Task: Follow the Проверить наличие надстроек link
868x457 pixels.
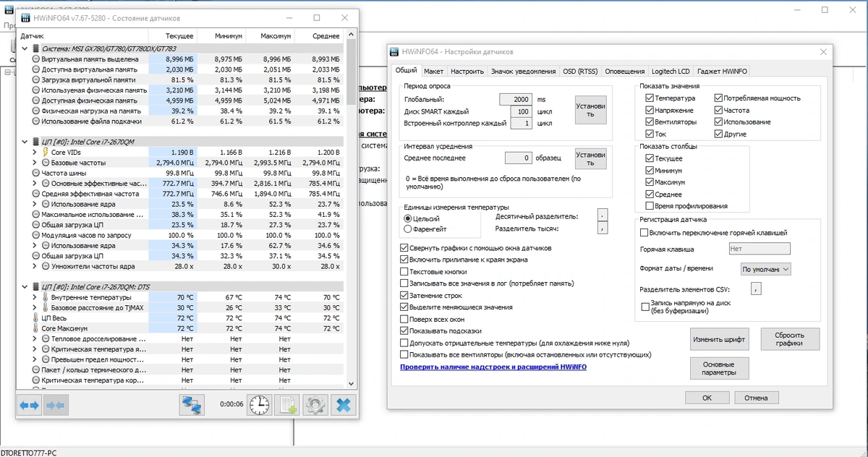Action: [493, 367]
